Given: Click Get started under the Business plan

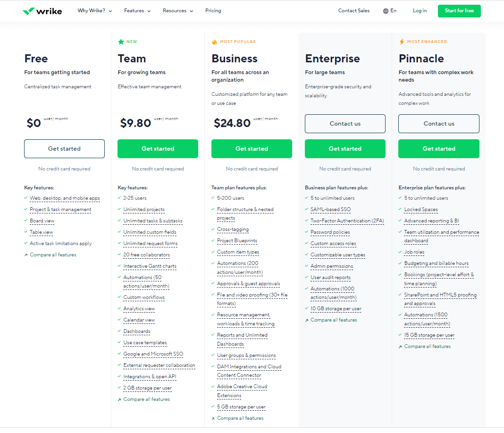Looking at the screenshot, I should (252, 149).
